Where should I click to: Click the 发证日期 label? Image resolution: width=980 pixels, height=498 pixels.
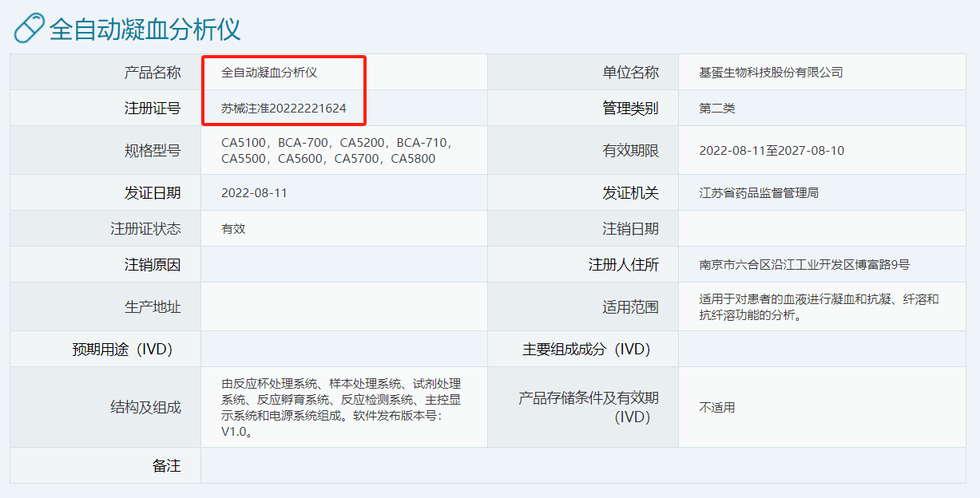(153, 192)
